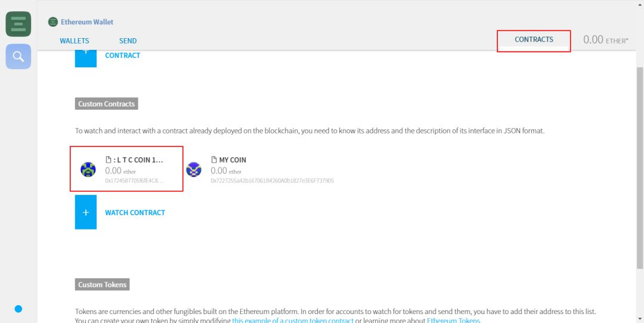This screenshot has height=323, width=644.
Task: Open the MY COIN identicon avatar
Action: pyautogui.click(x=193, y=169)
